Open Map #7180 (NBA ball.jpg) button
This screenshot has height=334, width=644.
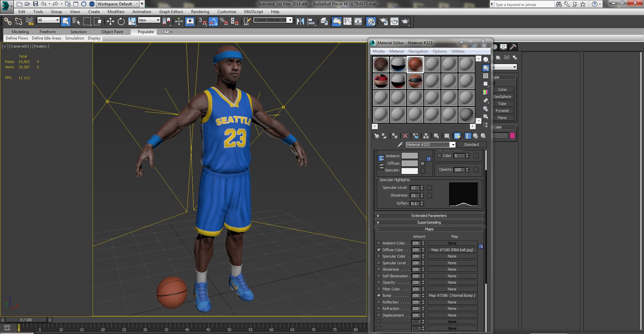452,250
